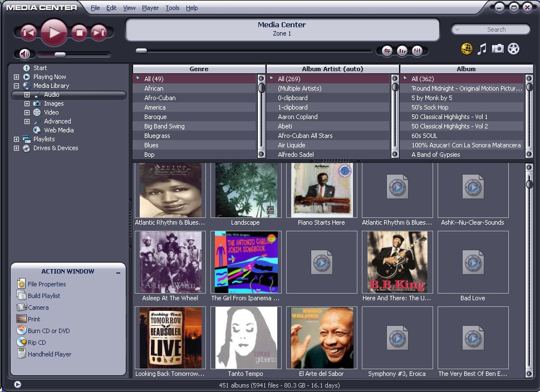Switch to images with camera icon
The width and height of the screenshot is (540, 392).
(498, 48)
